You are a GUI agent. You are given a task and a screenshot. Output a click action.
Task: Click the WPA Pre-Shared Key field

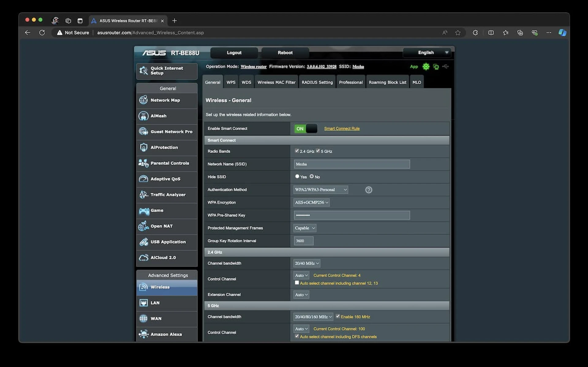coord(352,215)
